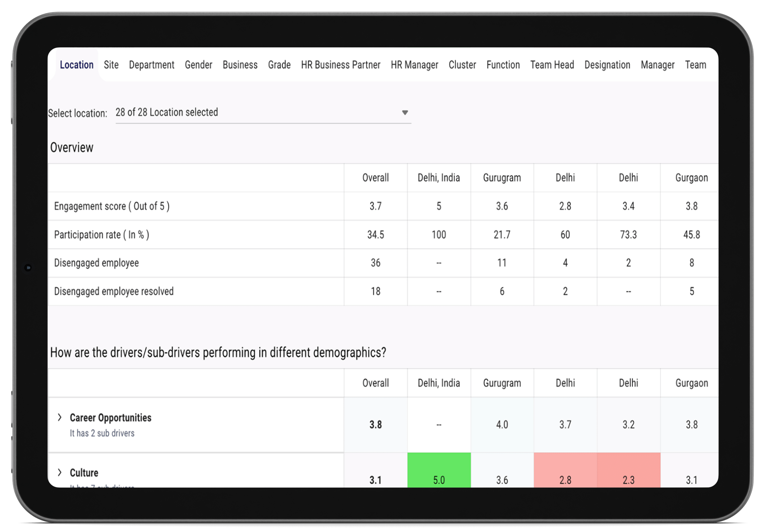
Task: Open the location selection dropdown
Action: (405, 113)
